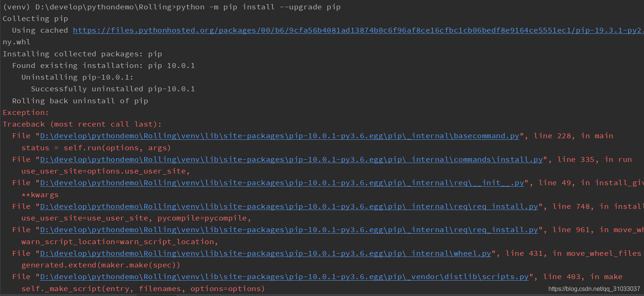Click 'Uninstalling pip-10.0.1:' line
Viewport: 644px width, 296px height.
(77, 77)
